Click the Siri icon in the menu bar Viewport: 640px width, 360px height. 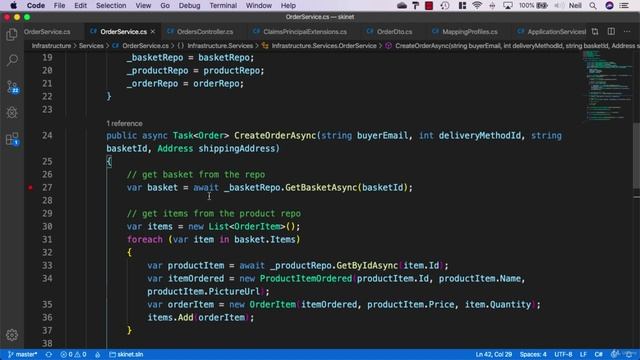(609, 5)
